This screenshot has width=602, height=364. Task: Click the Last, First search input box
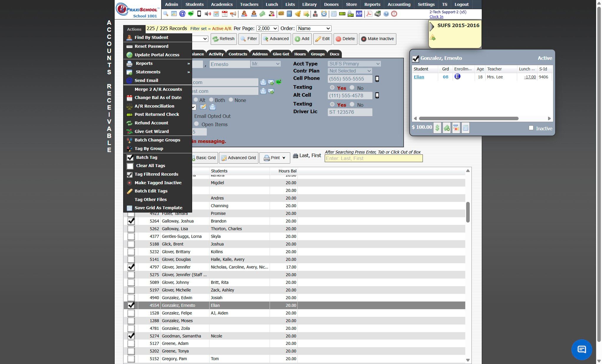[x=373, y=158]
